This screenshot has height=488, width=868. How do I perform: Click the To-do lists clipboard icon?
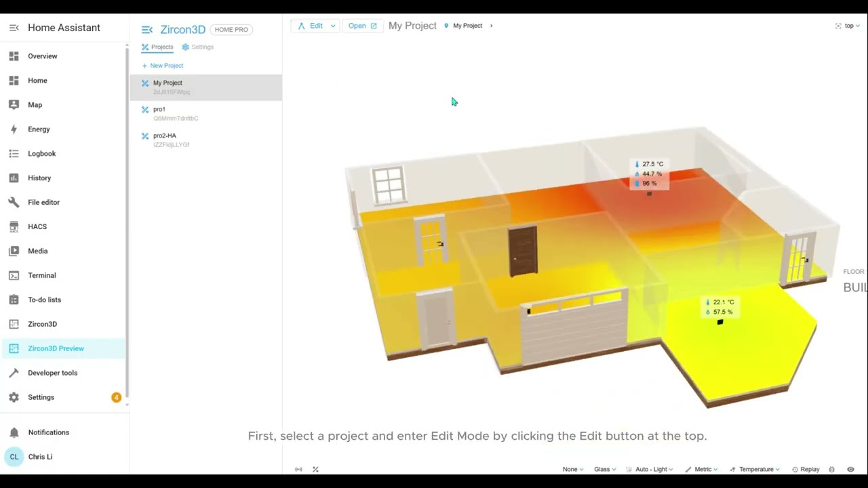pyautogui.click(x=14, y=300)
